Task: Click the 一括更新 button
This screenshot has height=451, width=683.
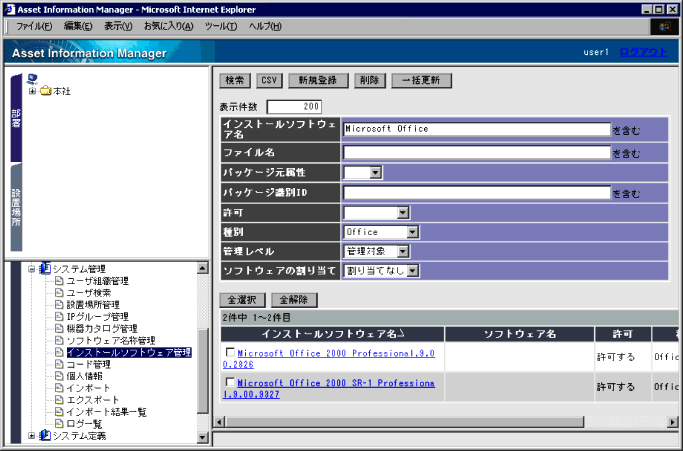Action: point(421,80)
